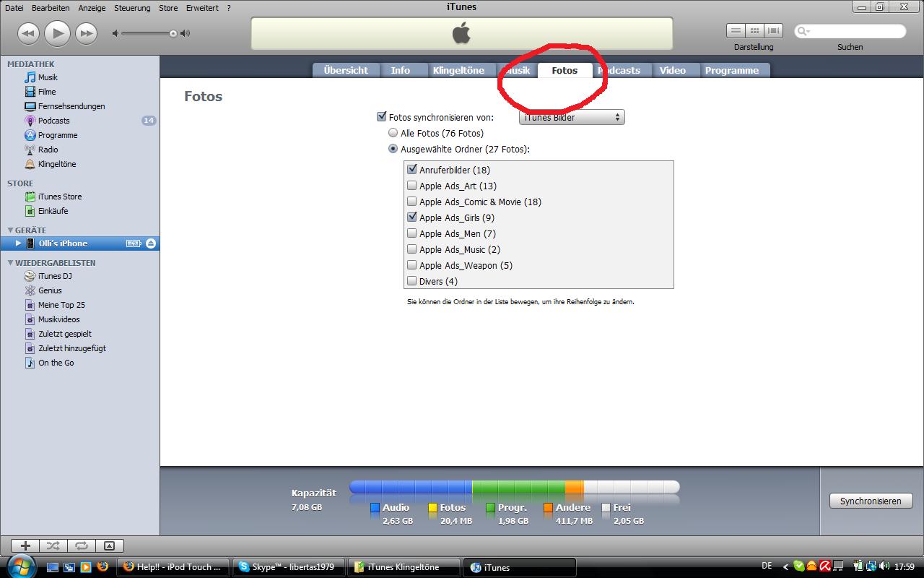Open Zuletzt hinzugefügt playlist
The height and width of the screenshot is (578, 924).
(x=71, y=348)
